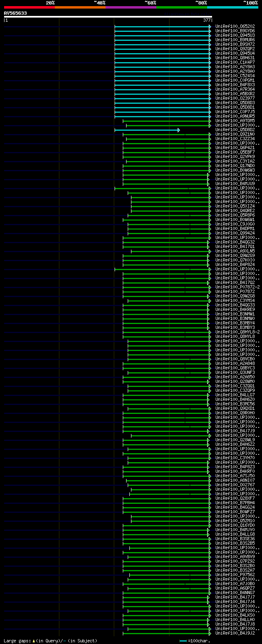Select the UniRef100_Q5D8D2 label
This screenshot has width=262, height=644.
235,130
